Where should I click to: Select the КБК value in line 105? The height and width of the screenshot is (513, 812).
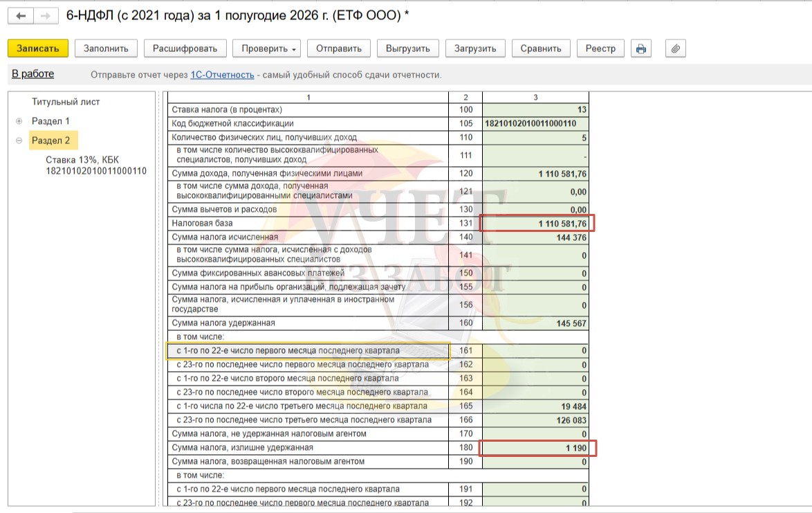click(535, 124)
